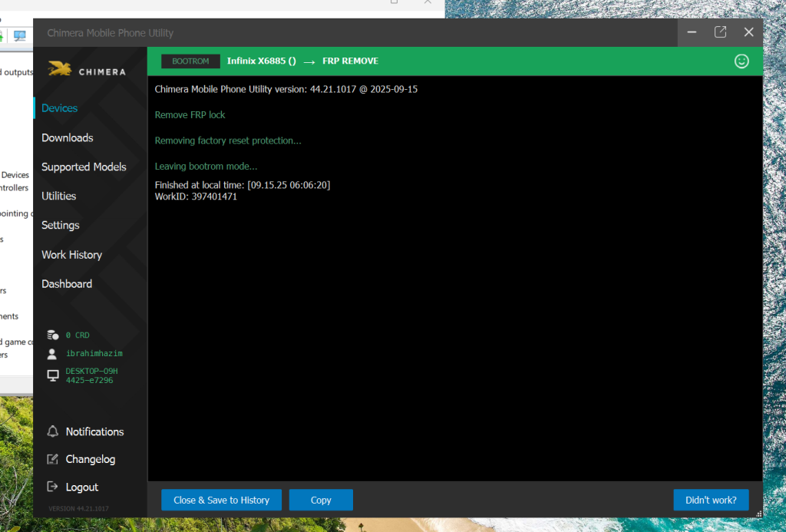The height and width of the screenshot is (532, 786).
Task: Open Settings in the sidebar
Action: (x=60, y=226)
